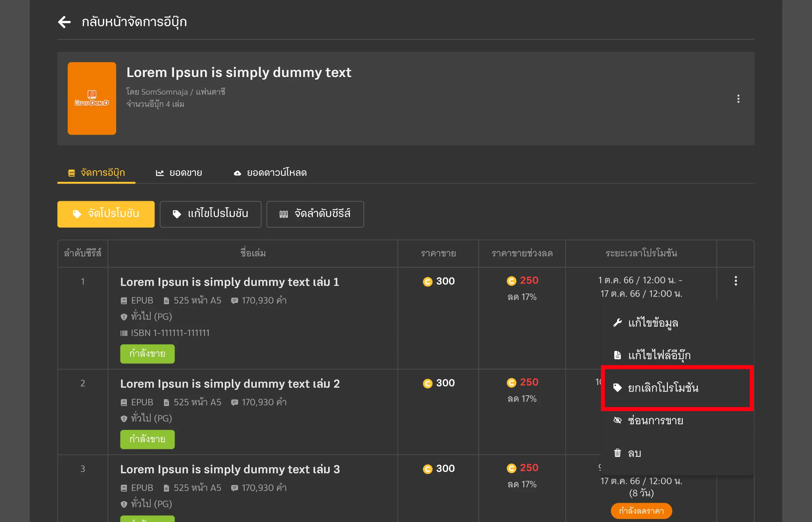Click the page icon beside 525 หน้า A5 in เล่ม 1
812x522 pixels.
tap(166, 301)
